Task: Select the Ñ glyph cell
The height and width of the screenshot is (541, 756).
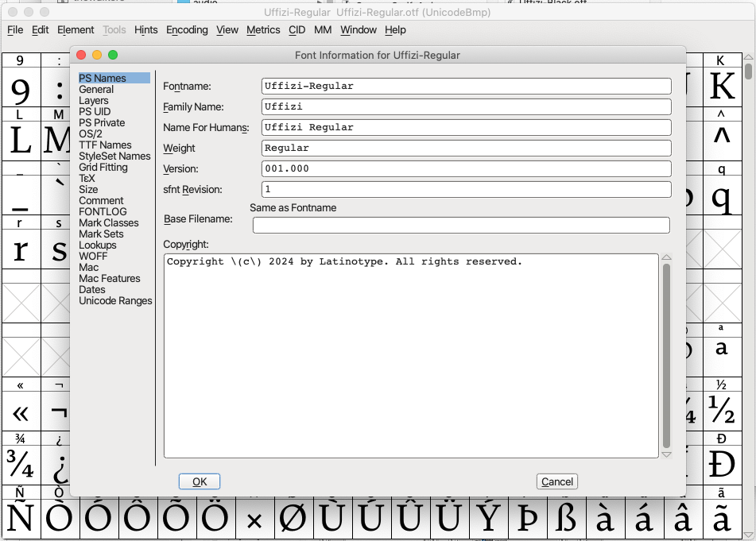Action: click(21, 519)
